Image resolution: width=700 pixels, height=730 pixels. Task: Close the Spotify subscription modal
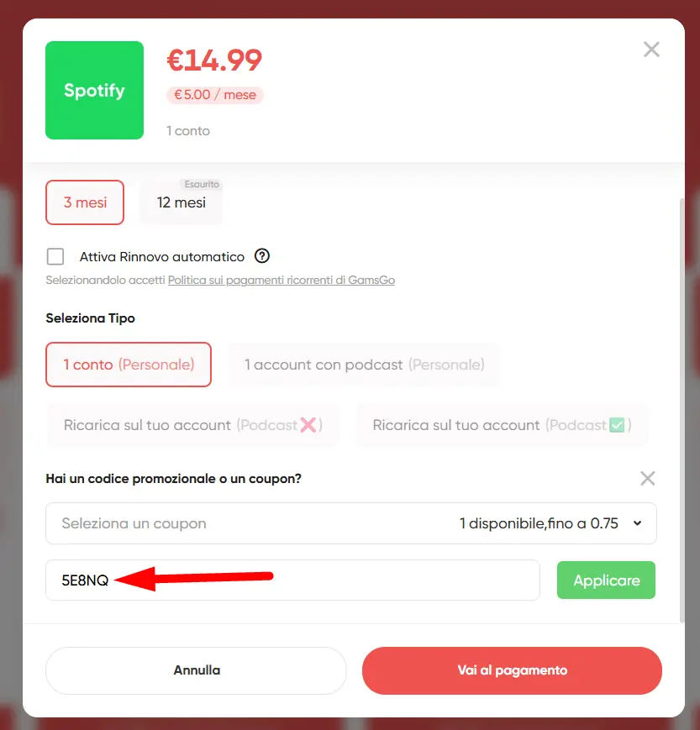pyautogui.click(x=651, y=49)
